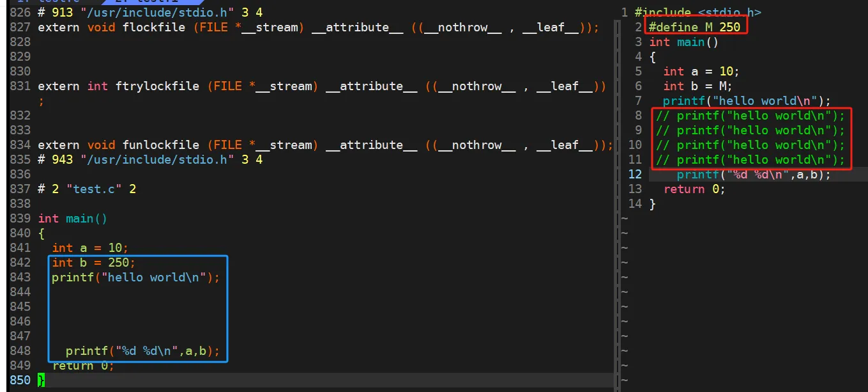
Task: Click line number 845 in left pane
Action: pos(20,307)
